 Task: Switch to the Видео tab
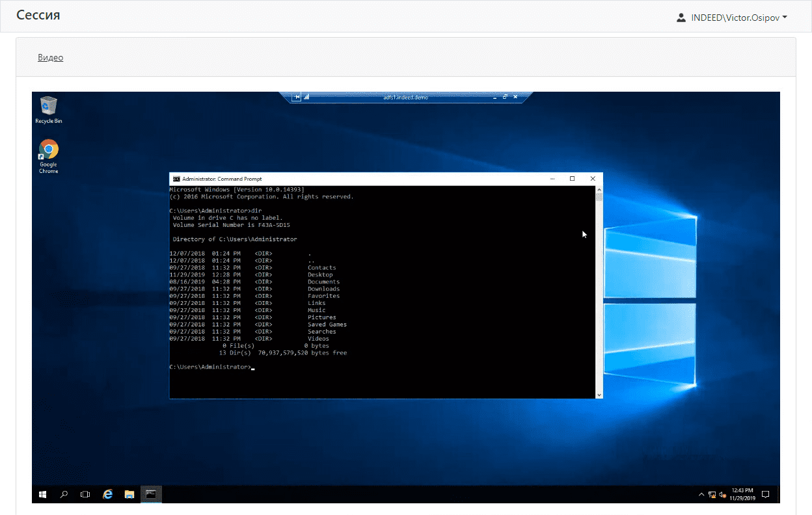click(x=50, y=57)
